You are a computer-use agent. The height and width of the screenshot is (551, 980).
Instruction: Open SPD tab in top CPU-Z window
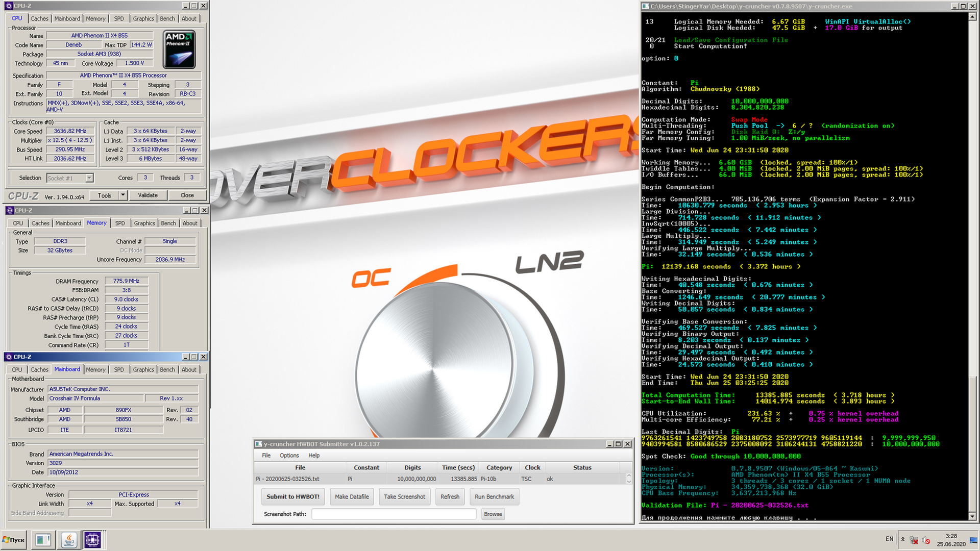[x=119, y=18]
